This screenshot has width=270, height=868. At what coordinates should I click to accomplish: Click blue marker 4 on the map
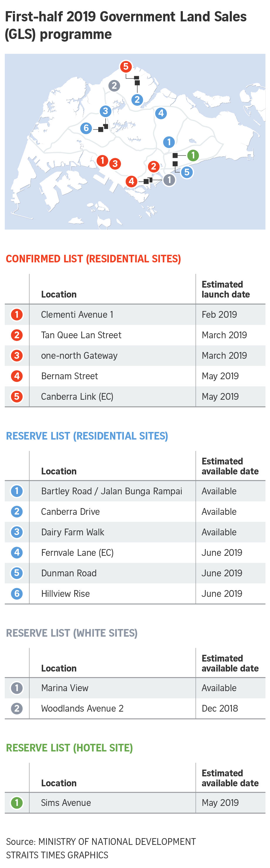(x=161, y=113)
